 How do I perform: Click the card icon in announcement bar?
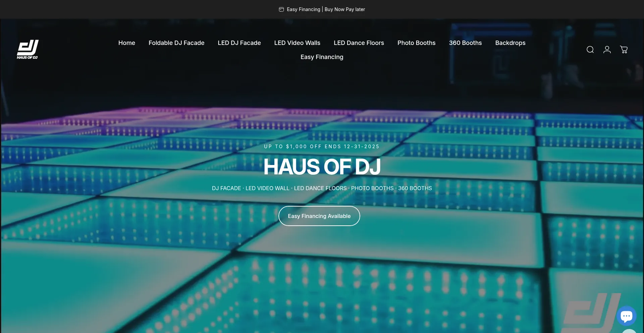pyautogui.click(x=281, y=9)
